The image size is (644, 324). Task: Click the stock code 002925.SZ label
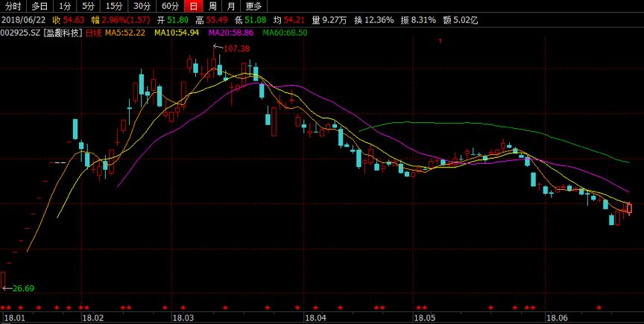point(20,33)
